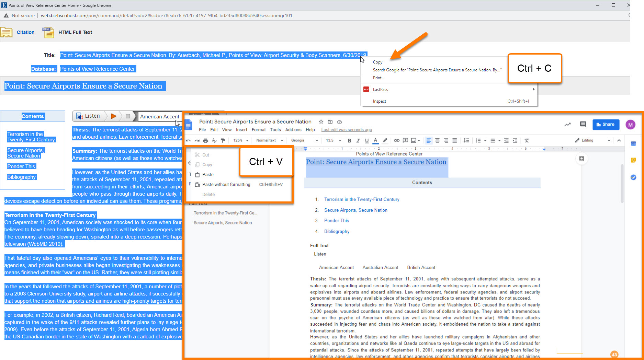Open the activity dashboard icon
This screenshot has height=360, width=644.
click(567, 125)
